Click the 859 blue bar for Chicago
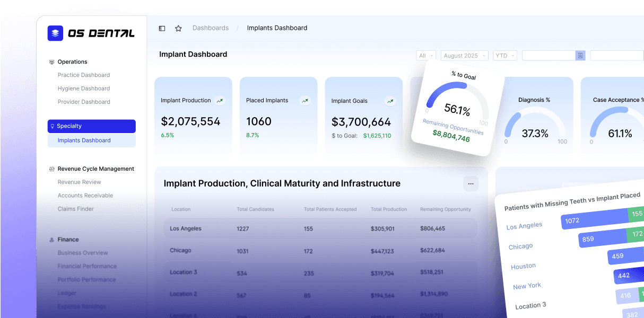 tap(603, 237)
